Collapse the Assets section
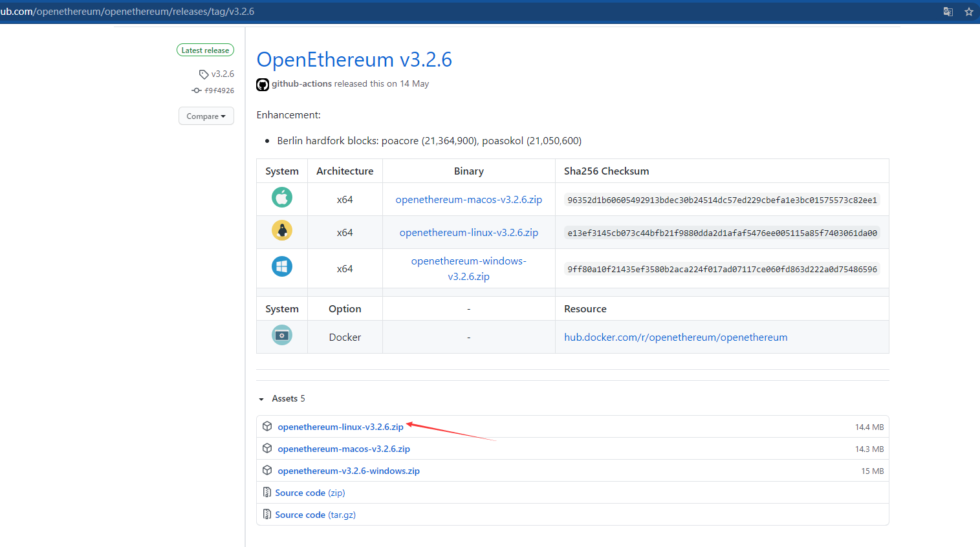The height and width of the screenshot is (547, 980). 261,399
